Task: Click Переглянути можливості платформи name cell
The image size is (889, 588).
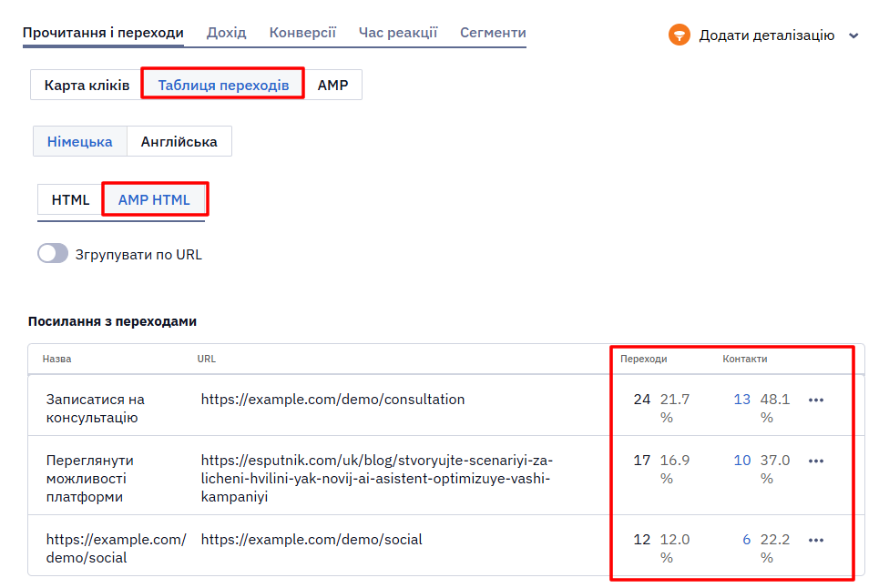Action: tap(89, 479)
